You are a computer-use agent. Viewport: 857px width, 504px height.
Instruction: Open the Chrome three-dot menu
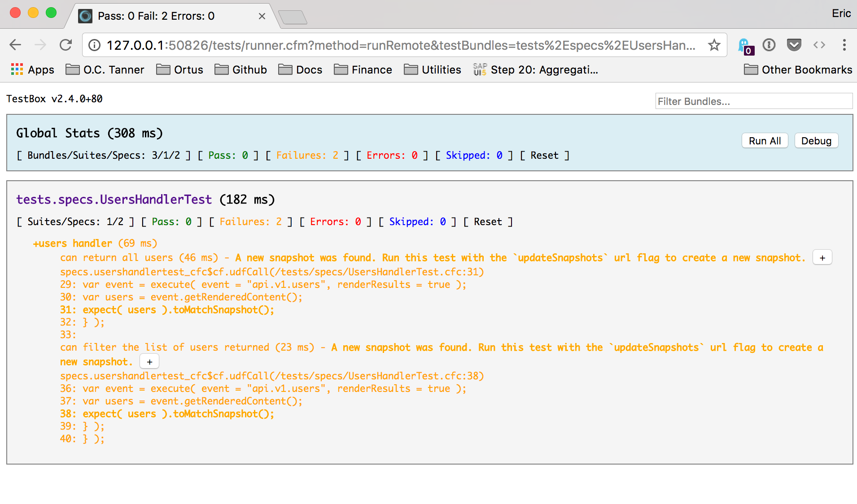[x=844, y=45]
